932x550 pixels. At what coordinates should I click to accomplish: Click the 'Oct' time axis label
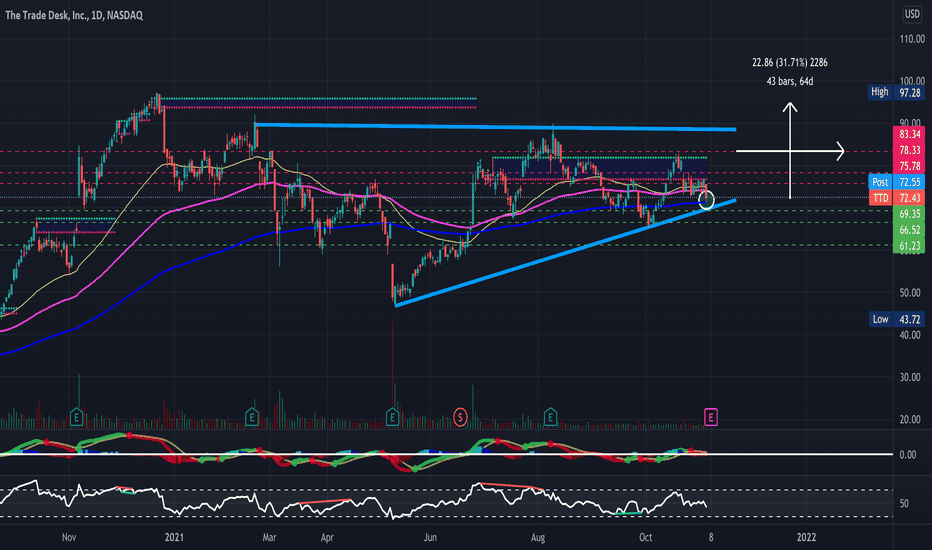tap(646, 538)
